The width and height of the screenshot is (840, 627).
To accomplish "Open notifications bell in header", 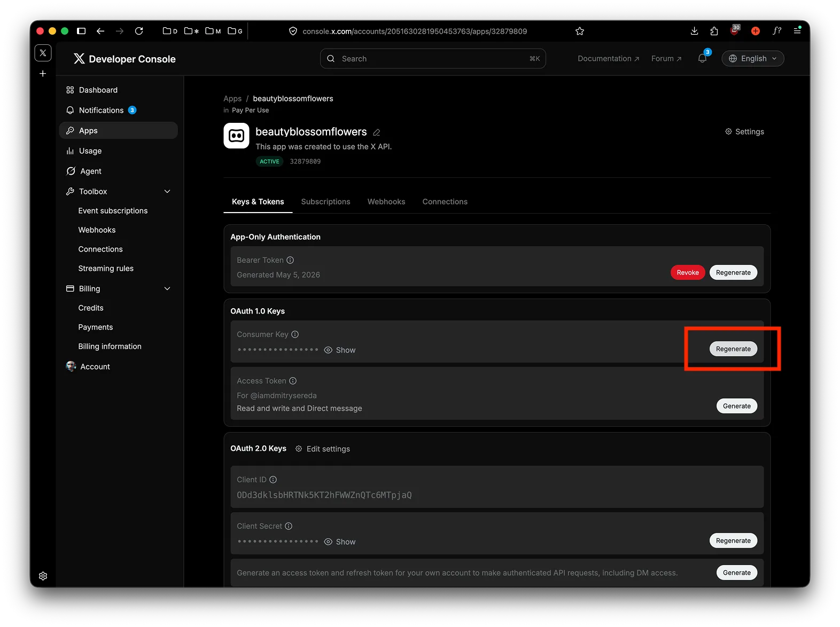I will [703, 58].
